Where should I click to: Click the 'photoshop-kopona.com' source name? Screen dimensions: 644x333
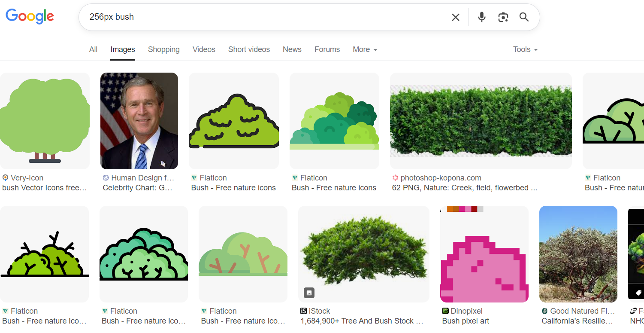[441, 177]
